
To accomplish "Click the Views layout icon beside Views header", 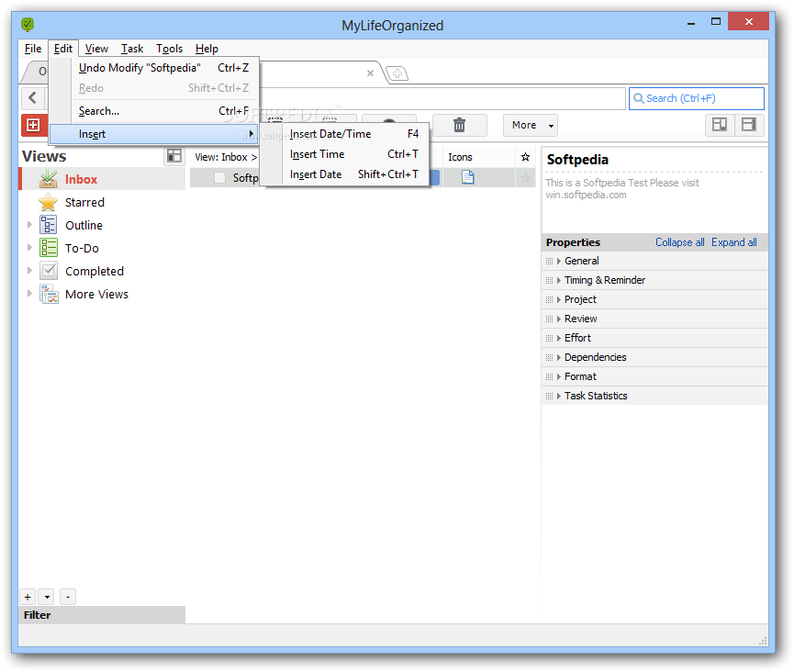I will 174,156.
